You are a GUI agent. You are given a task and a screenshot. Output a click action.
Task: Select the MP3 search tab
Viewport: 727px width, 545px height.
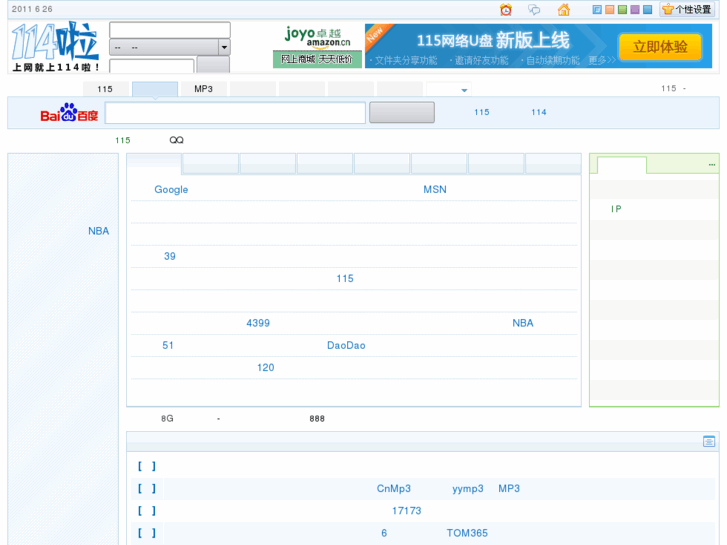204,89
